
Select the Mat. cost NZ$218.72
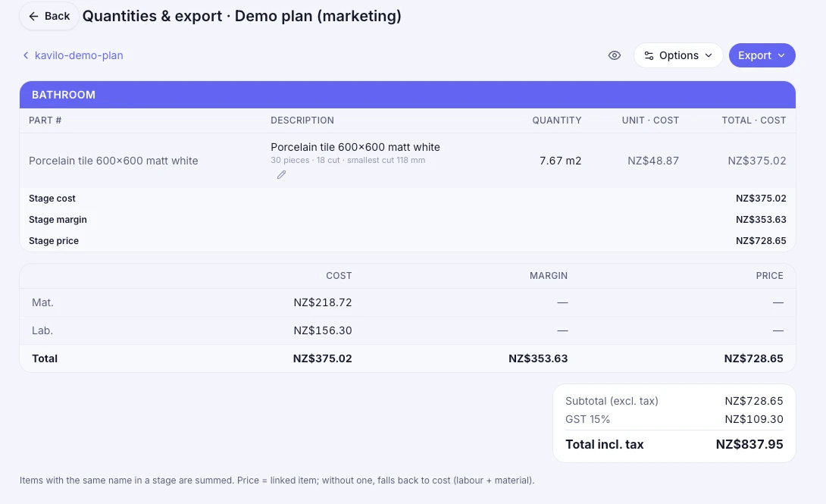[322, 303]
